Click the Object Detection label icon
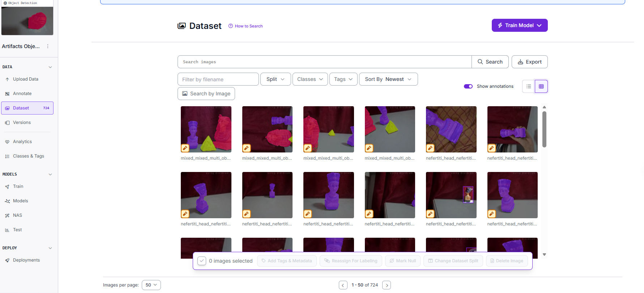This screenshot has width=644, height=293. click(x=5, y=3)
